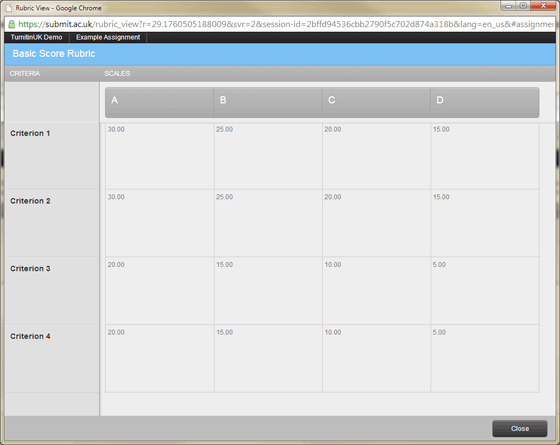Select Criterion 2 cell scoring 25.00

pos(268,223)
